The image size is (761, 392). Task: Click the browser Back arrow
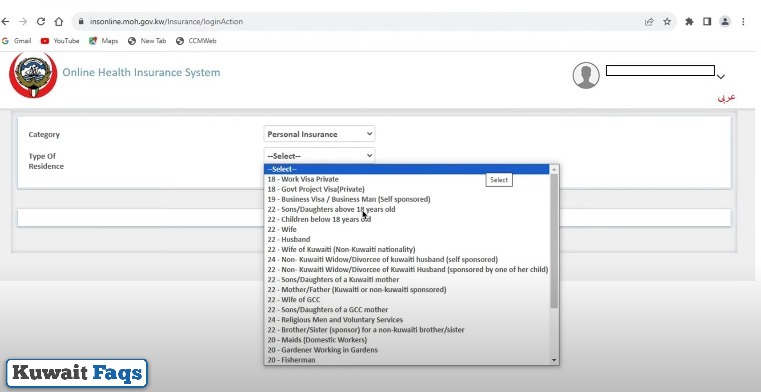5,21
